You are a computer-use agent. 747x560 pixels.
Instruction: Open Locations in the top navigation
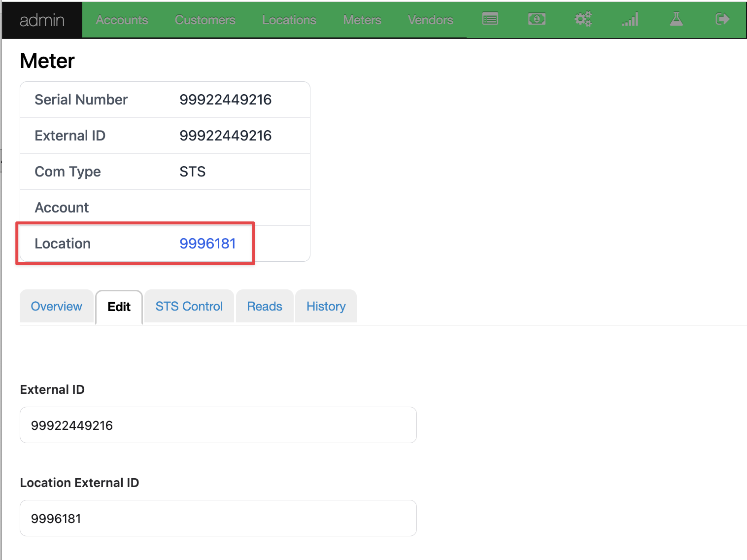289,20
